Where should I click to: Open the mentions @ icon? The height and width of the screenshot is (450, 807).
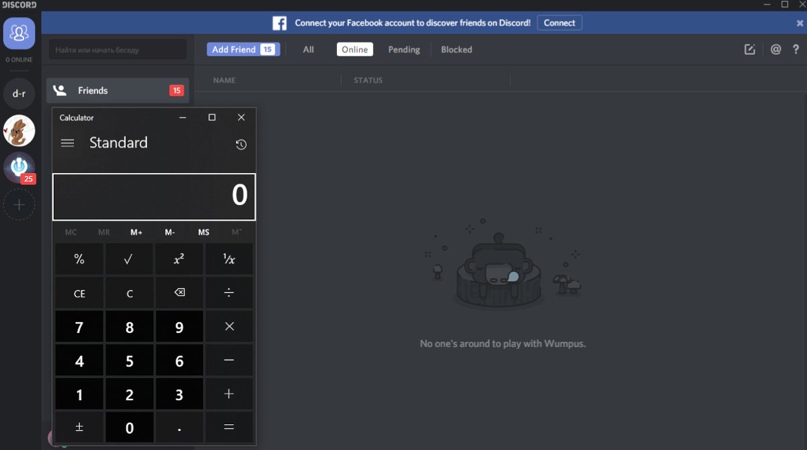pos(776,49)
